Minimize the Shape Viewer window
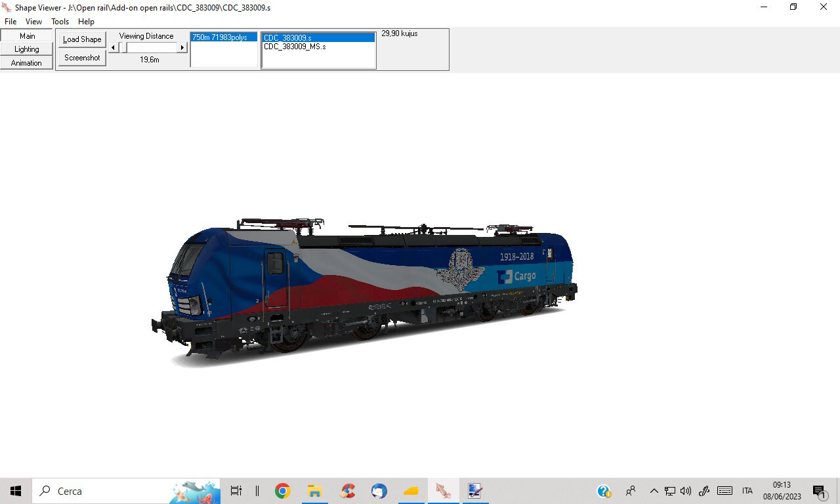The image size is (840, 504). 764,7
